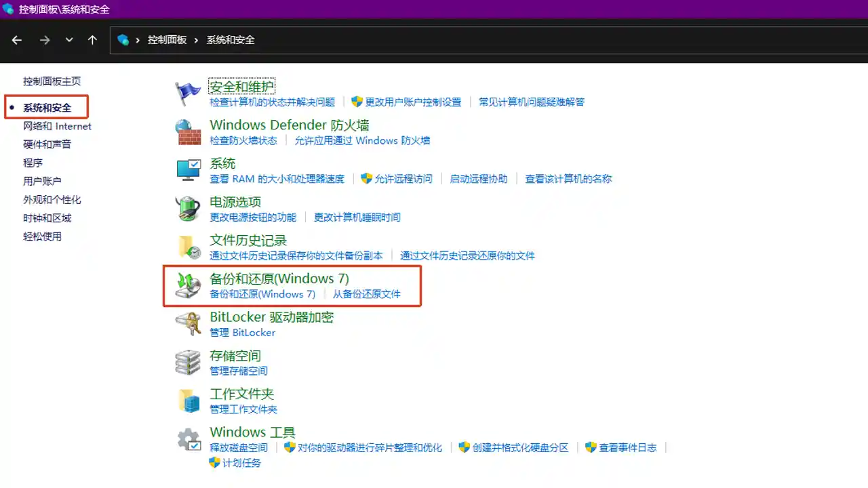The image size is (868, 488).
Task: Open 控制面板主页 in the sidebar
Action: pyautogui.click(x=52, y=81)
